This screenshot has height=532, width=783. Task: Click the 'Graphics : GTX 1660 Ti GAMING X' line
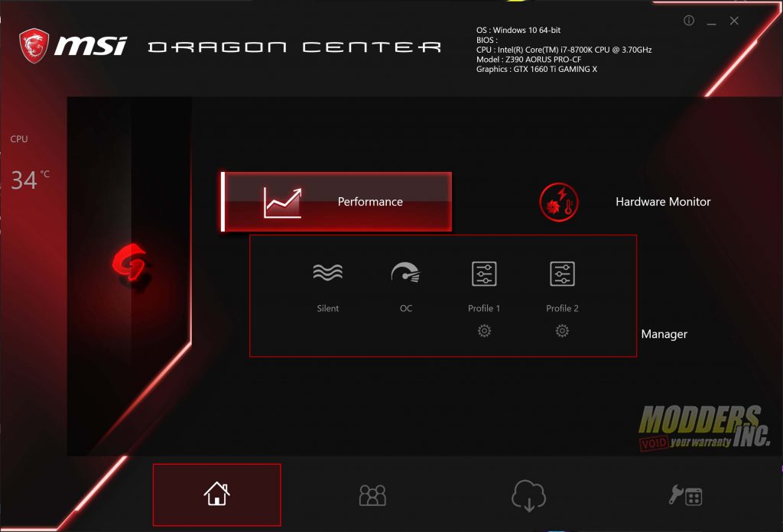536,70
